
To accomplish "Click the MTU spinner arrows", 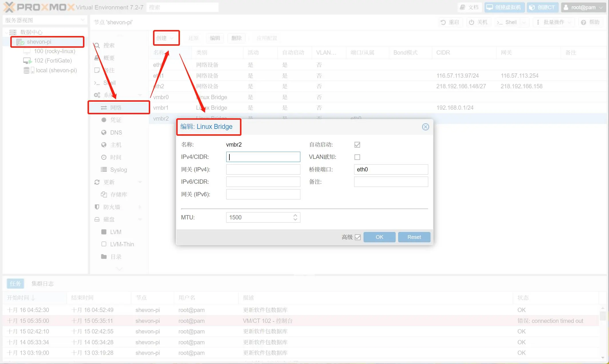I will (x=295, y=217).
